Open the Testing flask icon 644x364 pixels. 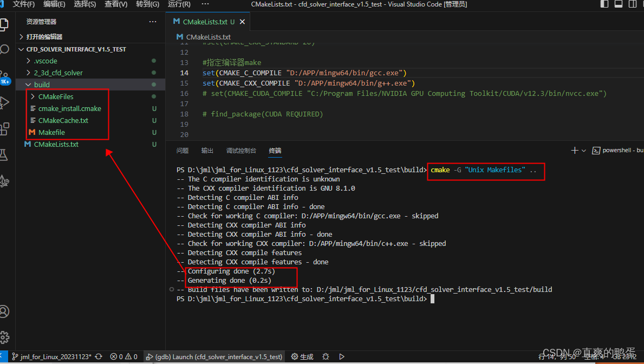pos(5,155)
